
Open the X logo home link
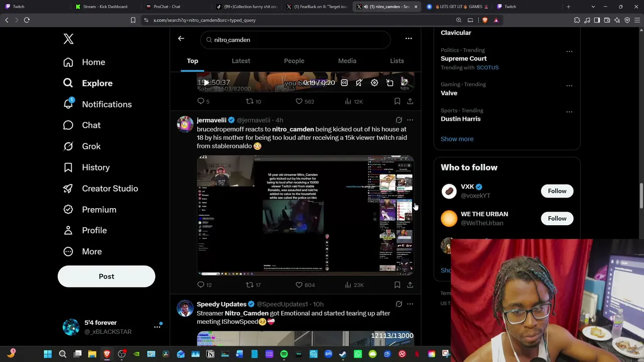click(x=68, y=39)
